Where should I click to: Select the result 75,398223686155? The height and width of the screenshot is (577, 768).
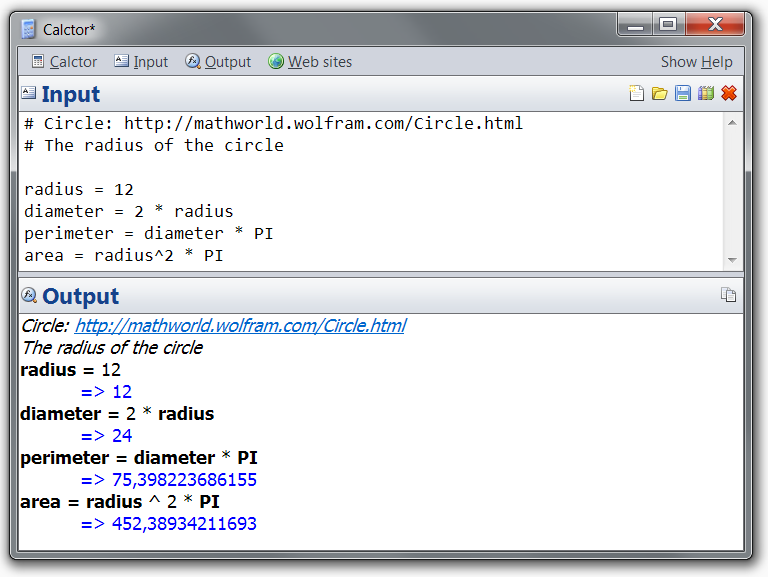(x=184, y=480)
